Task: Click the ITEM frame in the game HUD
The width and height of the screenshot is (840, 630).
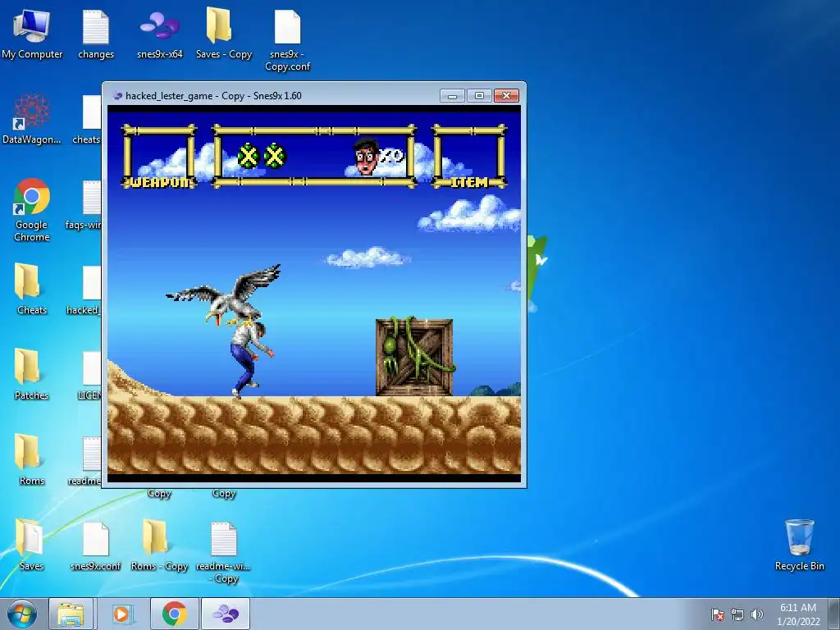Action: (x=469, y=157)
